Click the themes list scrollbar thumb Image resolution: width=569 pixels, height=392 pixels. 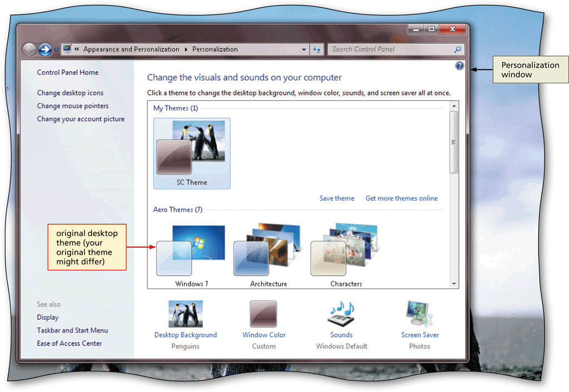[453, 142]
